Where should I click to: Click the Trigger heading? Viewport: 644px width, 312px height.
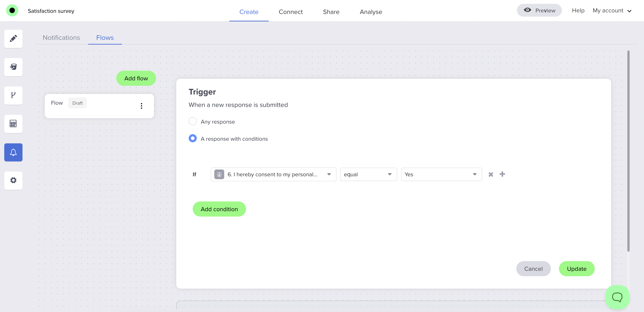pyautogui.click(x=202, y=92)
